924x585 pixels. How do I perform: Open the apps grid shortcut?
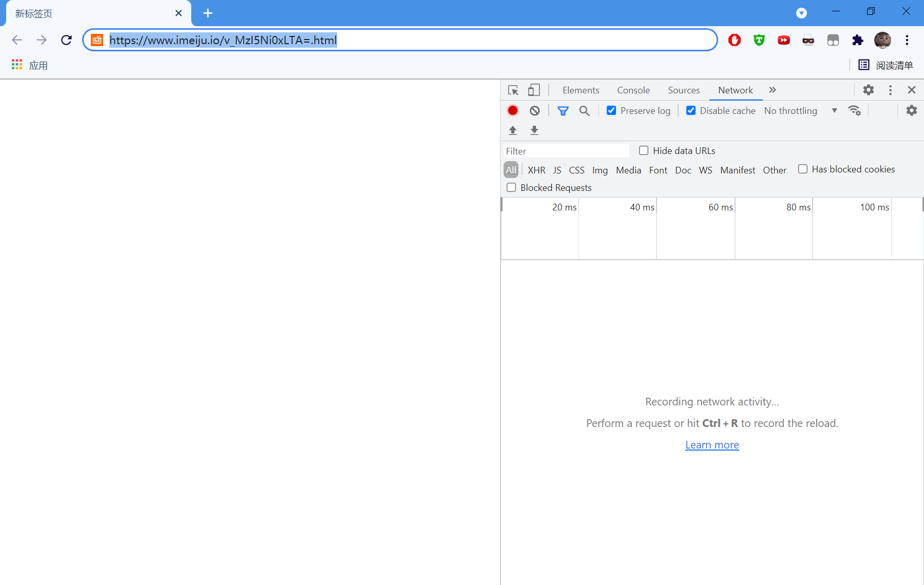click(x=30, y=65)
